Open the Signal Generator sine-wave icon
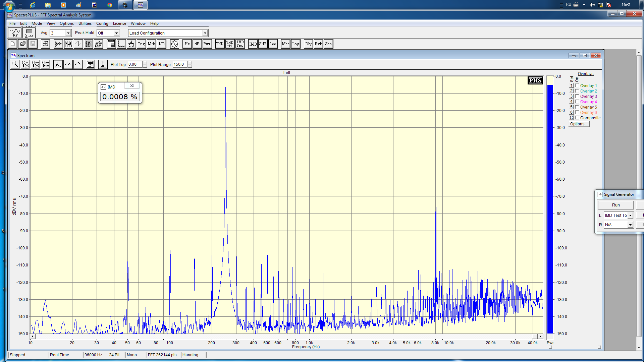This screenshot has height=362, width=644. (174, 44)
